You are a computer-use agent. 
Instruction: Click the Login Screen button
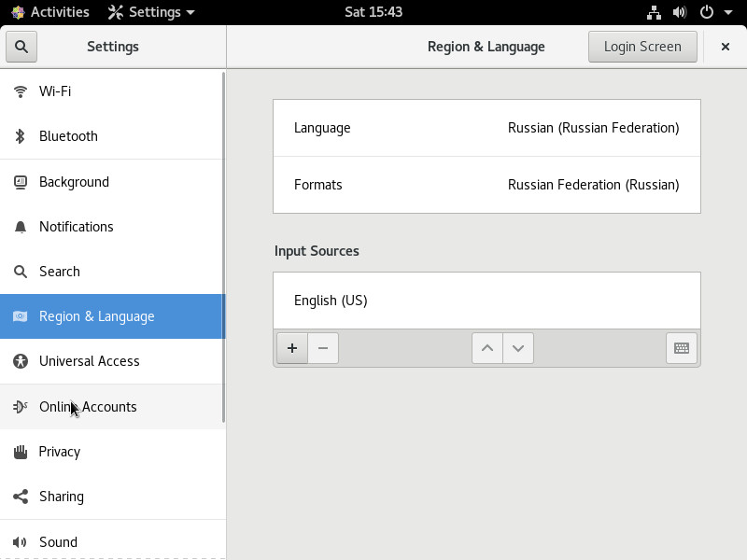pos(642,47)
